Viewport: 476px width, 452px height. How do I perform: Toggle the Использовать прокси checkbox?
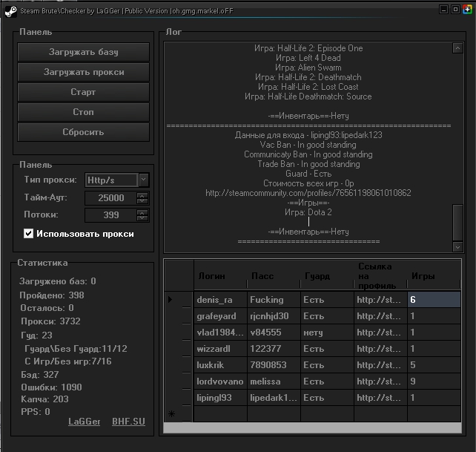coord(28,234)
